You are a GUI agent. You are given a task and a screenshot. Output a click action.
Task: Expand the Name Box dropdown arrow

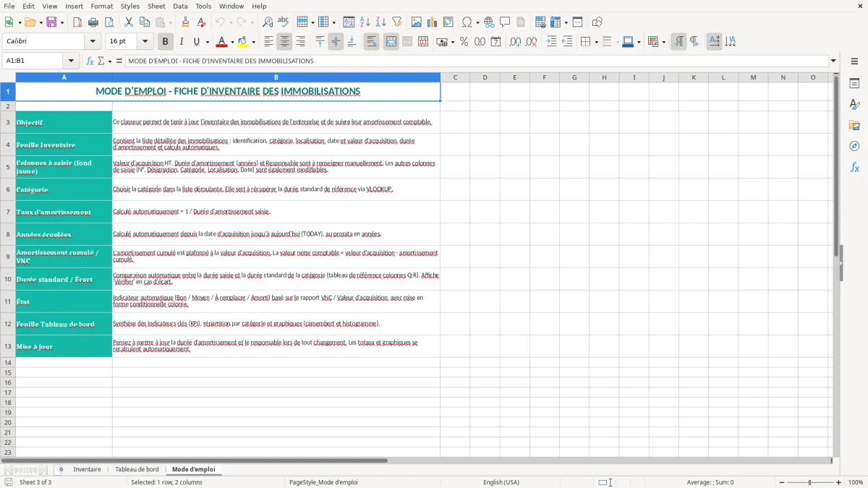[x=71, y=61]
